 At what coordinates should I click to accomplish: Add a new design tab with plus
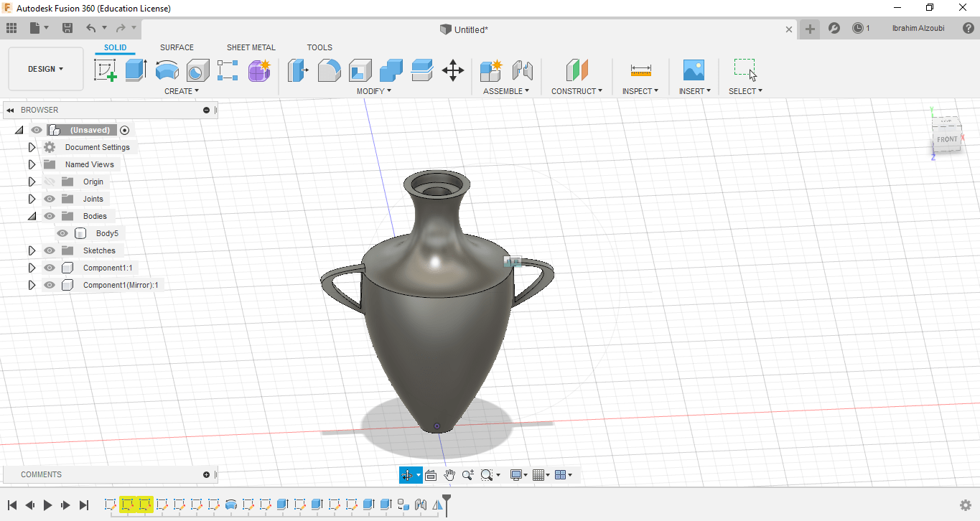pos(810,29)
